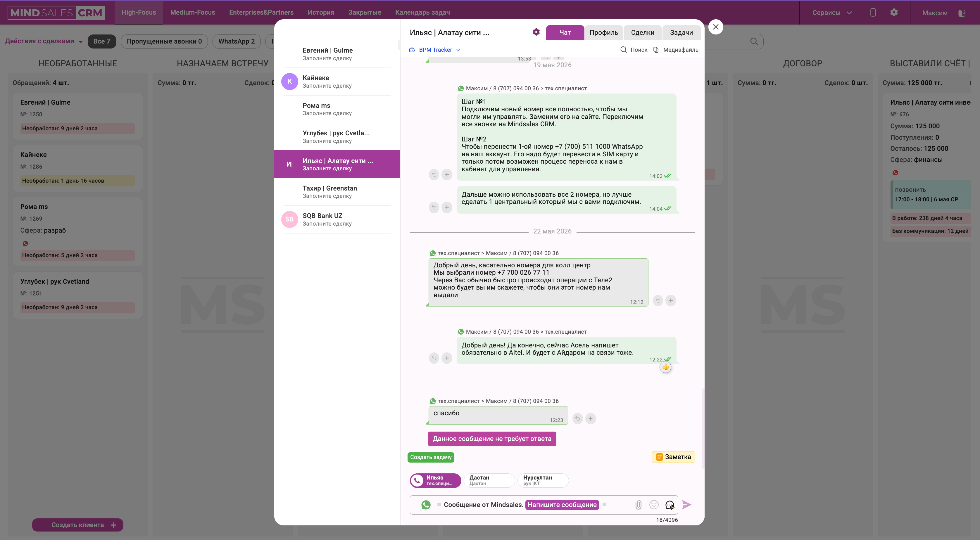
Task: Open Евгений | Gulme chat in list
Action: (337, 54)
